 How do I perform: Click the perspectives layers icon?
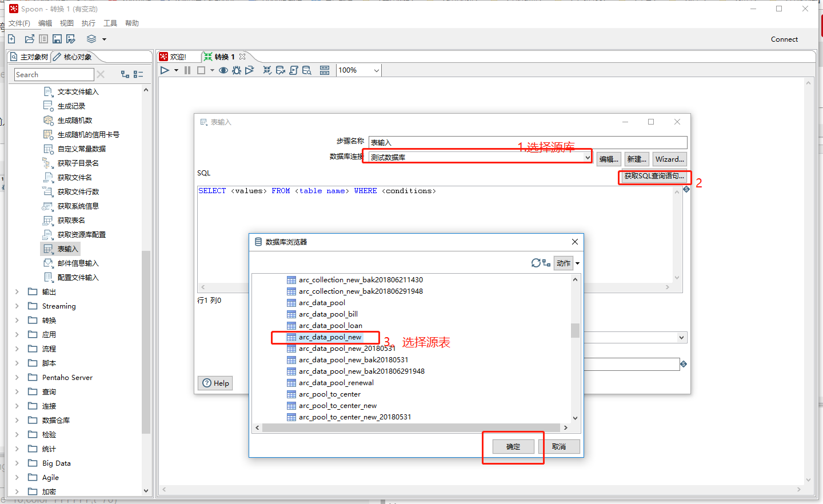[91, 39]
